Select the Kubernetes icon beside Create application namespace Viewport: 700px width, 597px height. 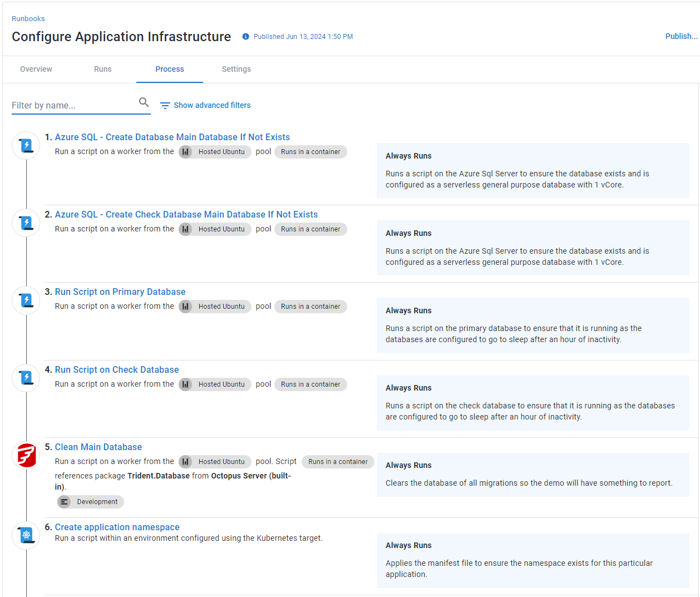coord(26,535)
